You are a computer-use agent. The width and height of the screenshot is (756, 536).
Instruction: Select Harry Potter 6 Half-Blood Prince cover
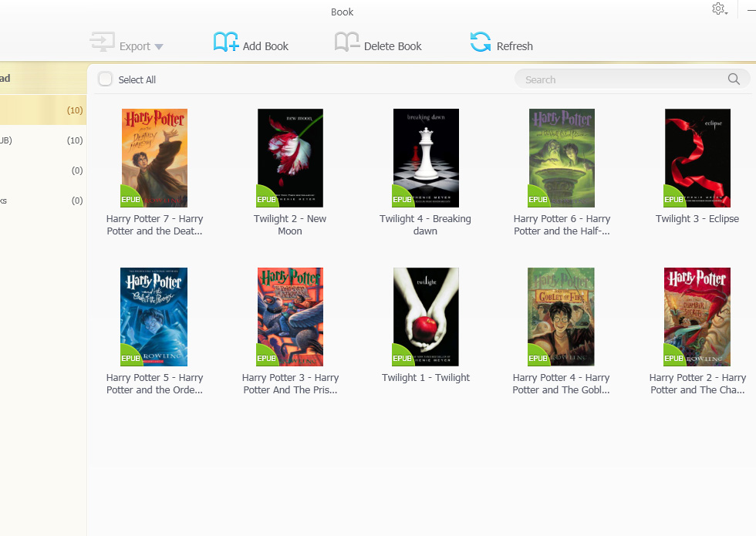click(x=562, y=158)
